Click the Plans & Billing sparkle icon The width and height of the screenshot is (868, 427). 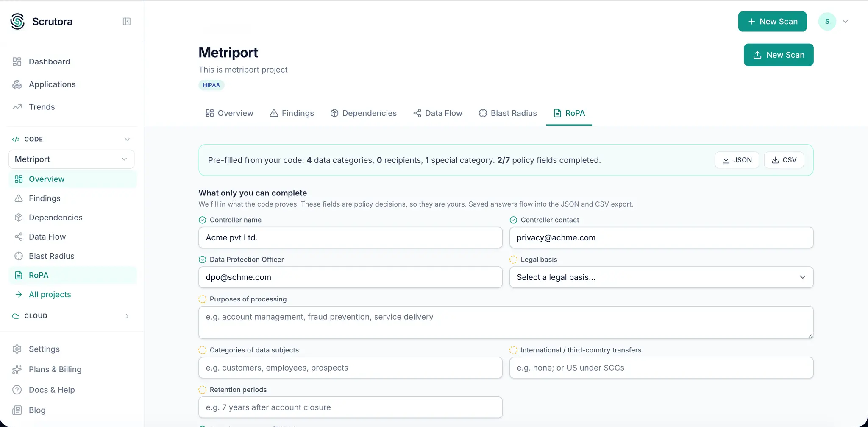17,369
